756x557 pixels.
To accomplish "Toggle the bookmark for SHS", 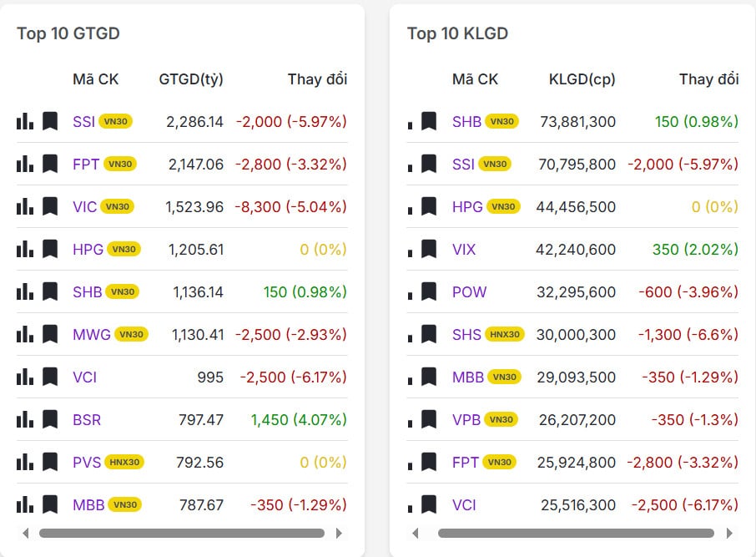I will [431, 334].
